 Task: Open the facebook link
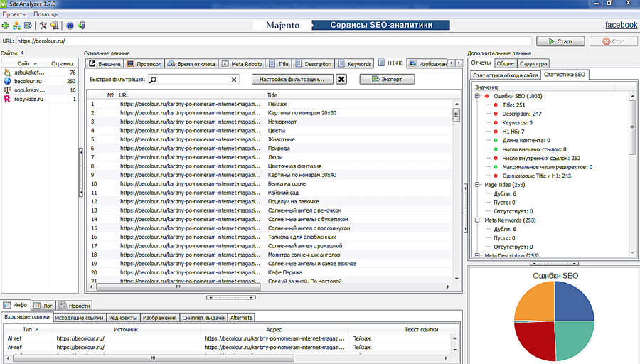(620, 25)
